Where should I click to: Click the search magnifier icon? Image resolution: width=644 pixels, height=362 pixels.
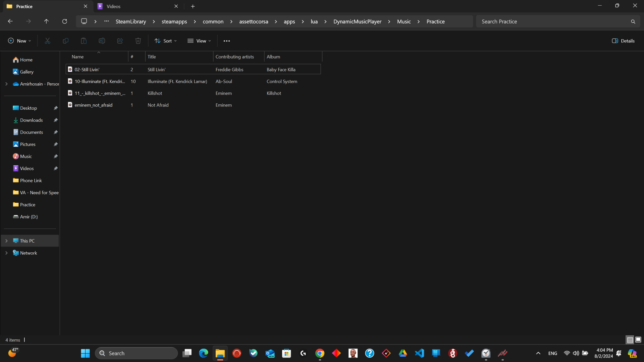[633, 22]
